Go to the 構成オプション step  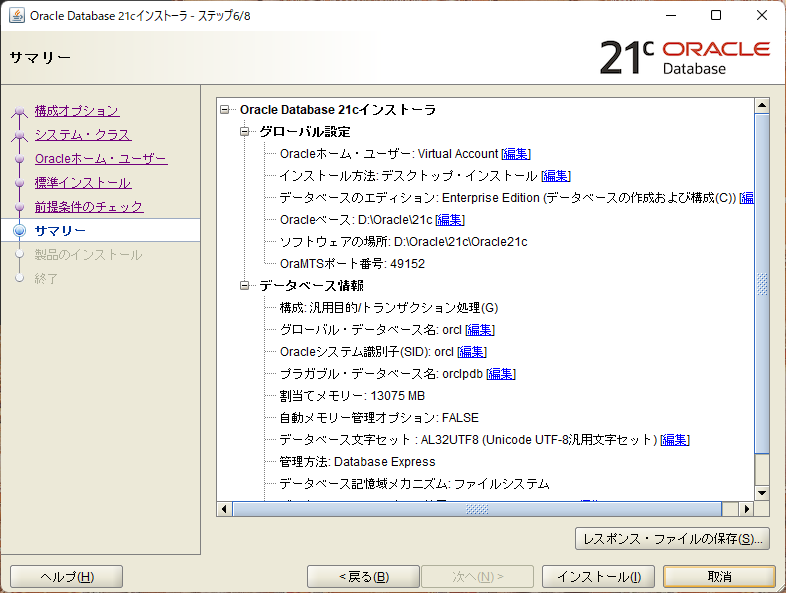(x=77, y=111)
